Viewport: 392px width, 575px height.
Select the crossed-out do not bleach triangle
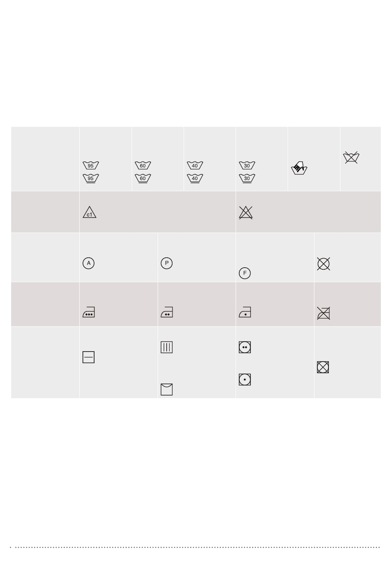[246, 212]
